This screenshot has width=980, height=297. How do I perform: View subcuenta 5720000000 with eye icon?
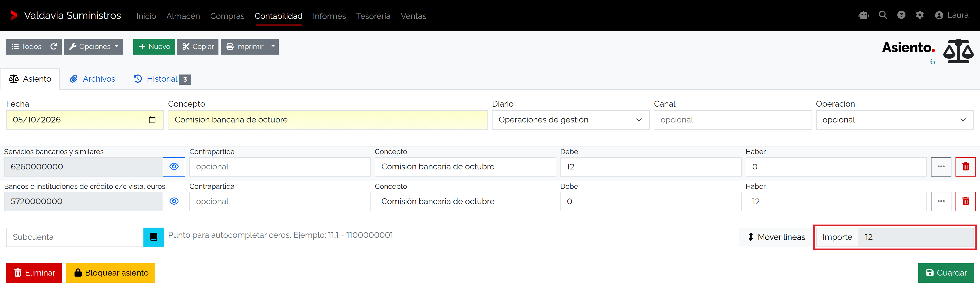pyautogui.click(x=174, y=201)
